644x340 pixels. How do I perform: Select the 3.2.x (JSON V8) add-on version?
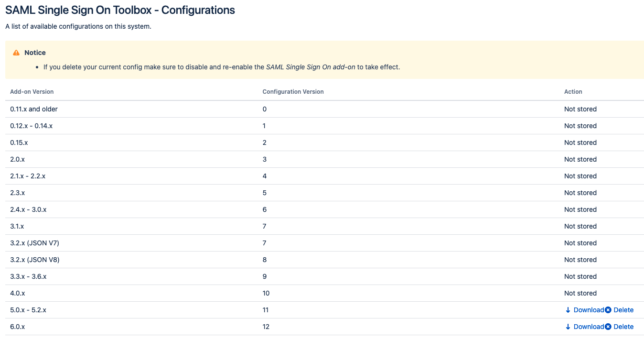click(35, 260)
